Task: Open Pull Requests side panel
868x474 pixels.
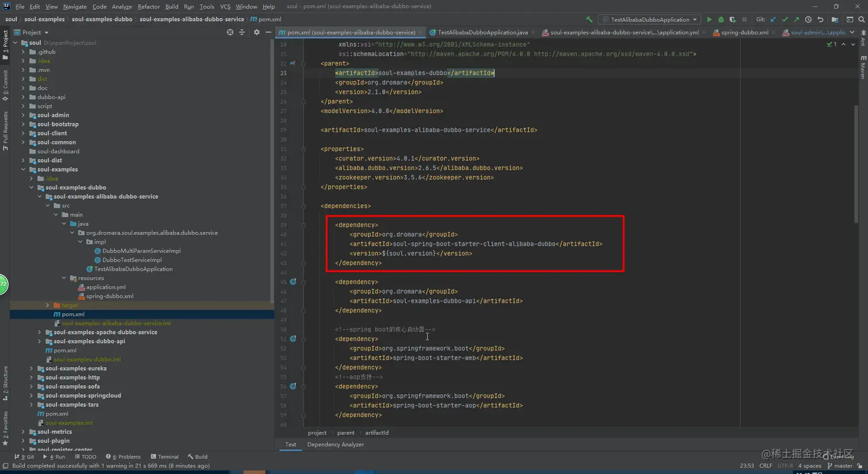Action: pos(5,132)
